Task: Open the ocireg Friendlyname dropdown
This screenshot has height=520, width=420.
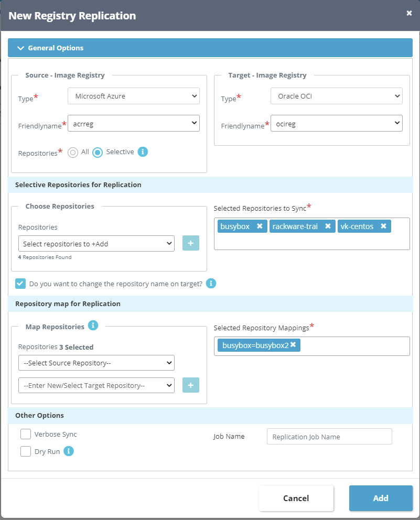Action: pos(336,123)
